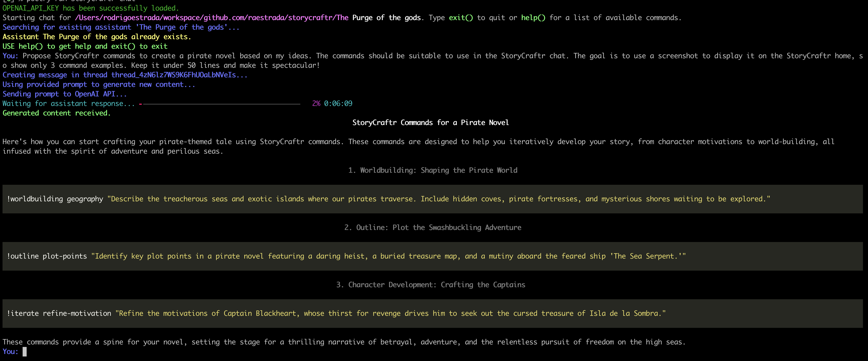Viewport: 868px width, 361px height.
Task: Click heading 'StoryCraftr Commands for a Pirate Novel'
Action: 431,123
